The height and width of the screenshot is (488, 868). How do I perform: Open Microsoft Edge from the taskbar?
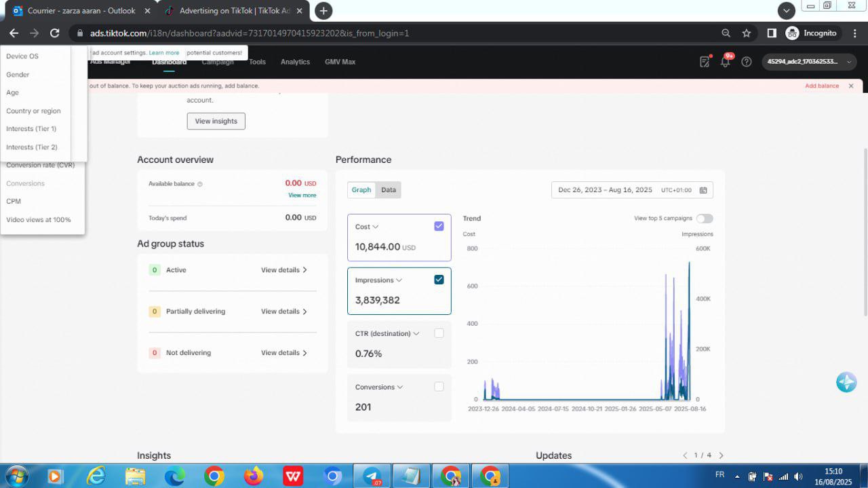[x=174, y=476]
